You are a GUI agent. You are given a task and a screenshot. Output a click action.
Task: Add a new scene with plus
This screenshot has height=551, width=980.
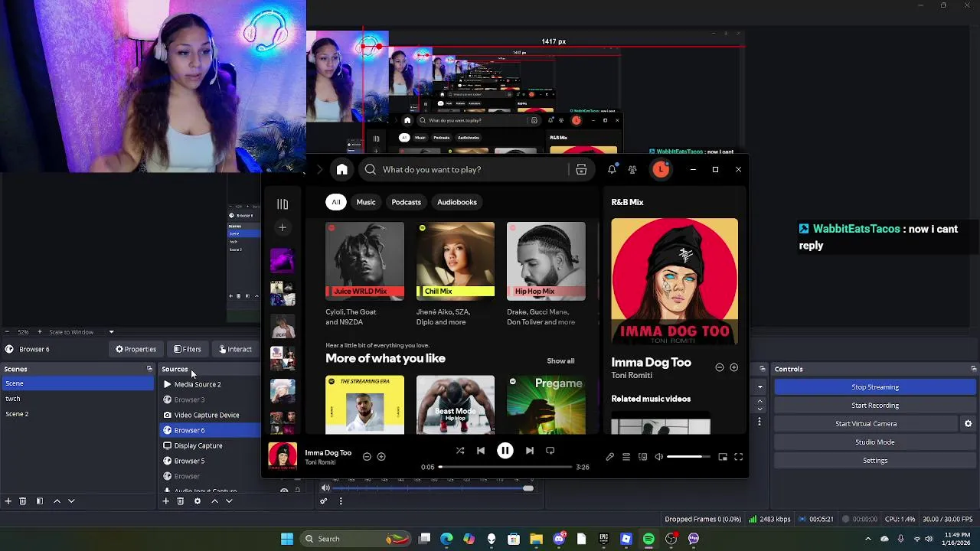8,501
